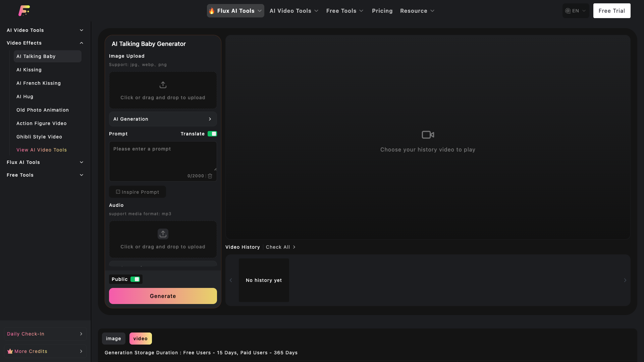Viewport: 644px width, 362px height.
Task: Click the audio upload arrow icon
Action: point(163,234)
